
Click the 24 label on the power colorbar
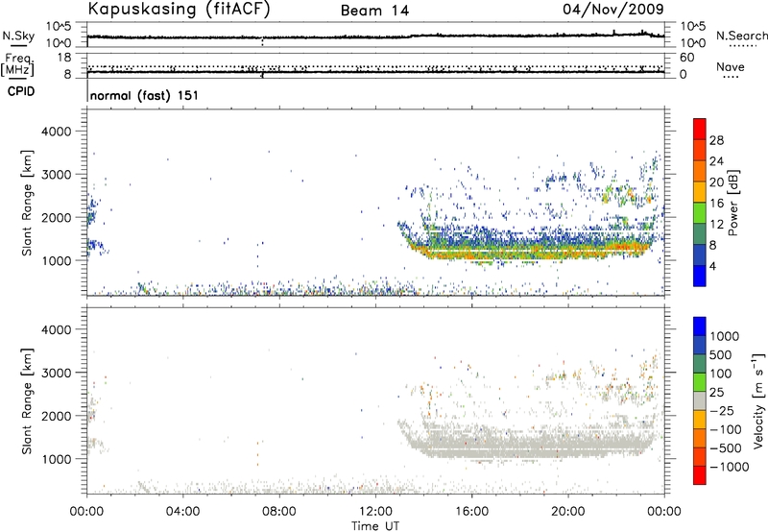coord(716,161)
